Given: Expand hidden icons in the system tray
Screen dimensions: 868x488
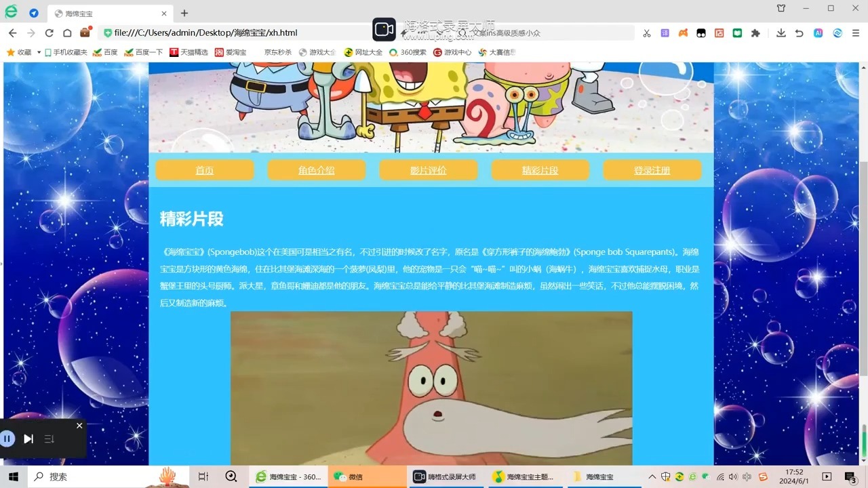Looking at the screenshot, I should point(652,476).
